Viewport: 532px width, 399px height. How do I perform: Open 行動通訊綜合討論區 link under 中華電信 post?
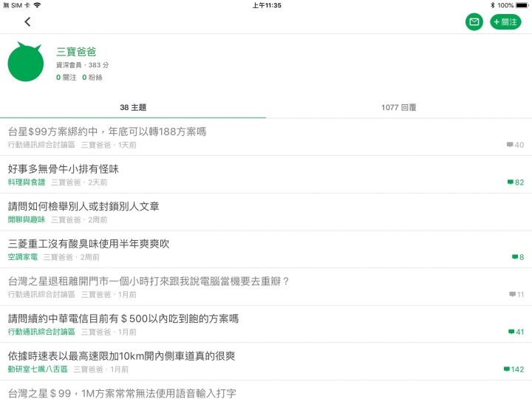[41, 332]
